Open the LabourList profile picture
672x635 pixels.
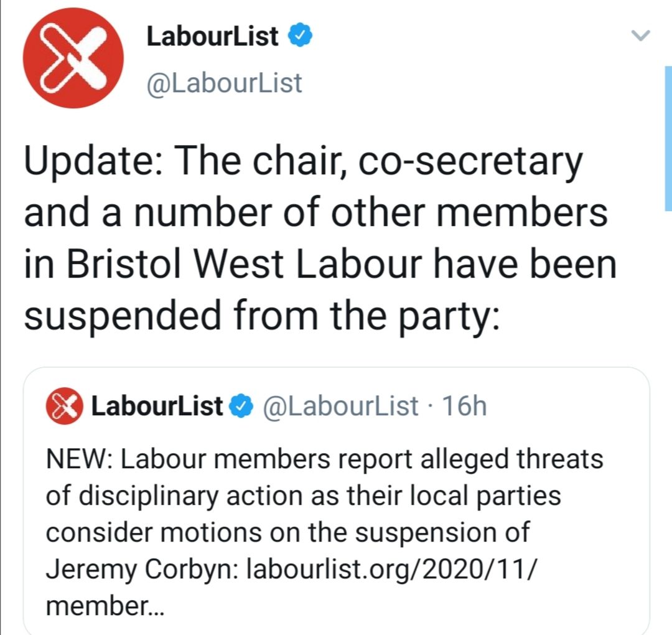(73, 58)
